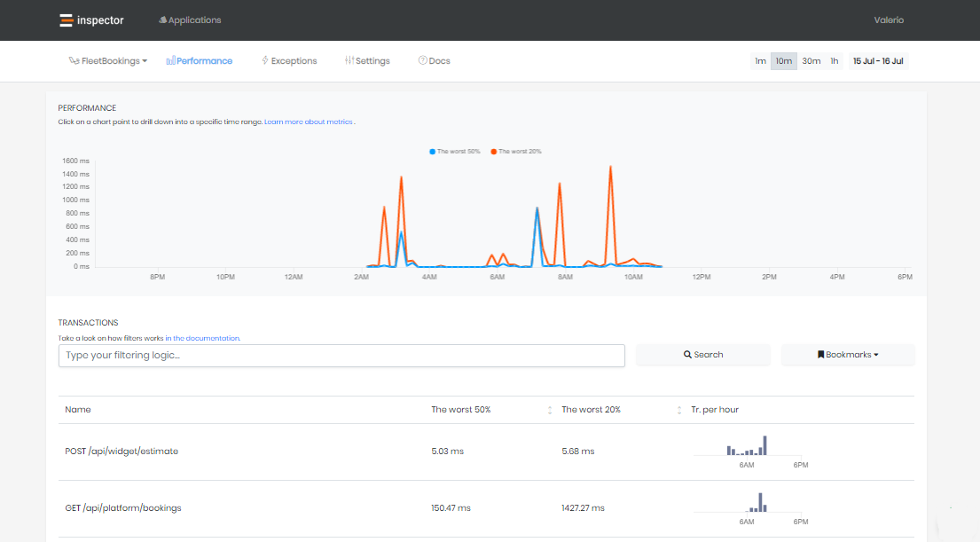Click the filtering logic input field

[x=342, y=355]
